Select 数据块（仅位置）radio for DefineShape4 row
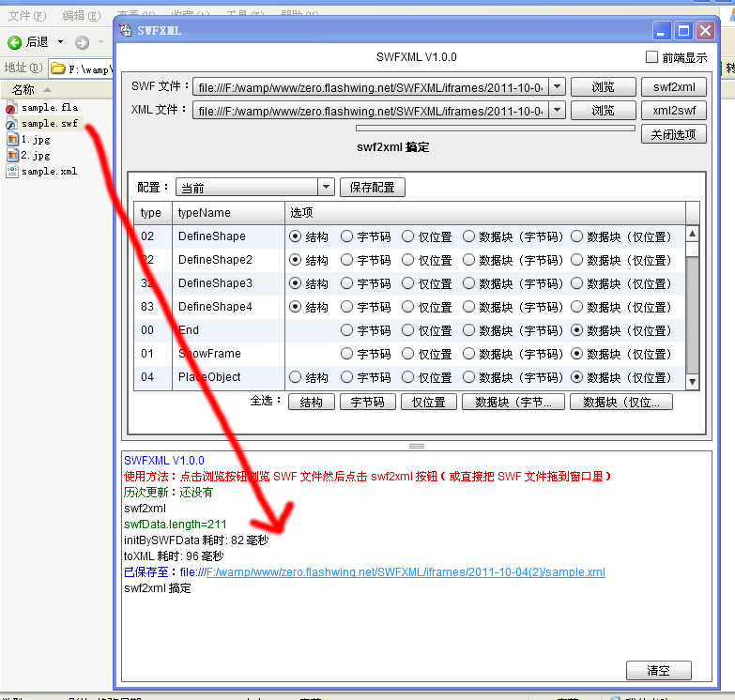 tap(576, 307)
